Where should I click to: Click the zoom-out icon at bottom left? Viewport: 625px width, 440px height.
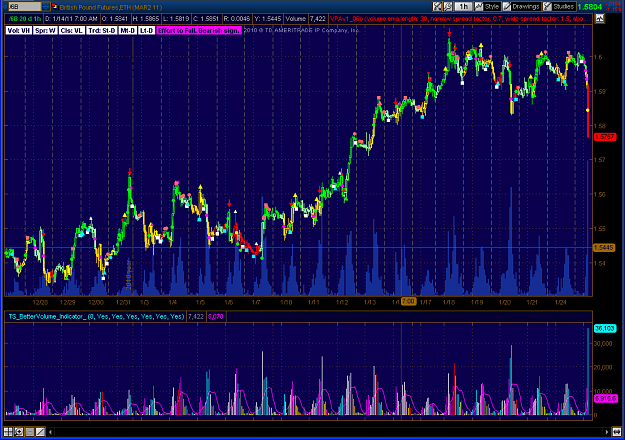(x=29, y=432)
